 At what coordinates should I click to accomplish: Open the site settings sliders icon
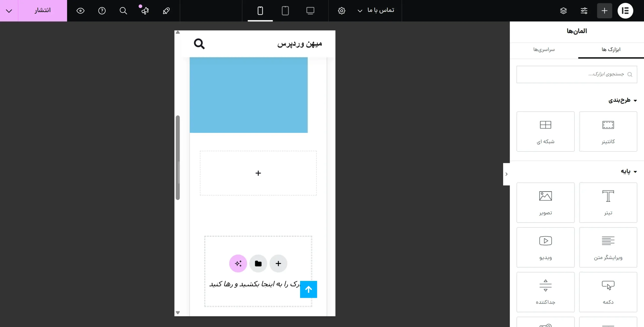click(584, 11)
